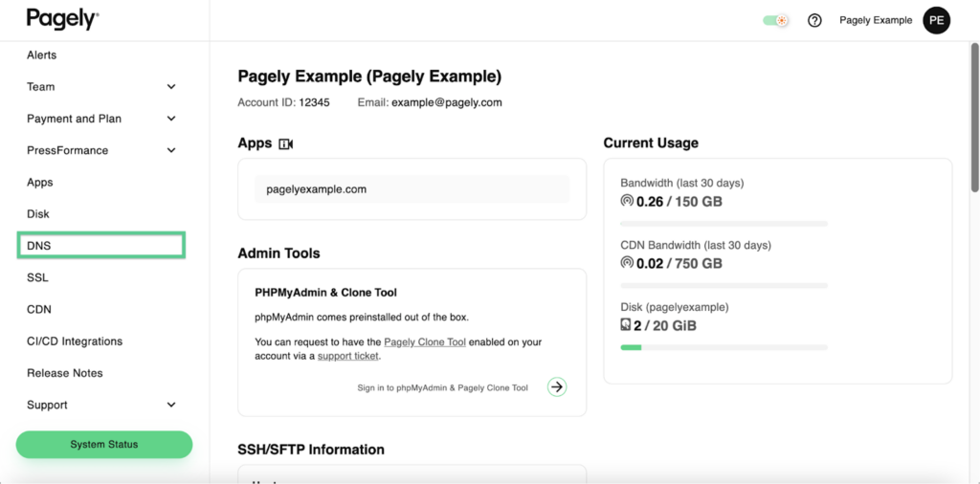The height and width of the screenshot is (484, 980).
Task: Go to the SSL menu item
Action: coord(37,277)
